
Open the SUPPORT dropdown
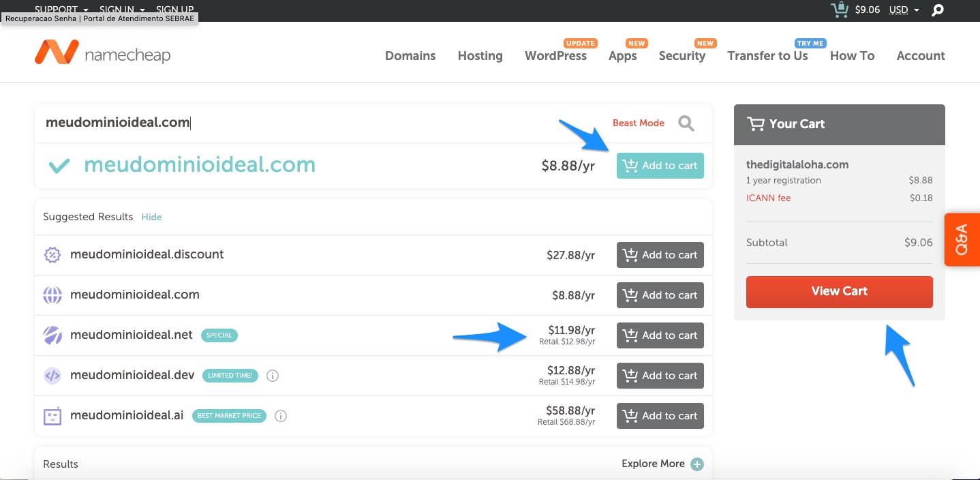pos(62,10)
